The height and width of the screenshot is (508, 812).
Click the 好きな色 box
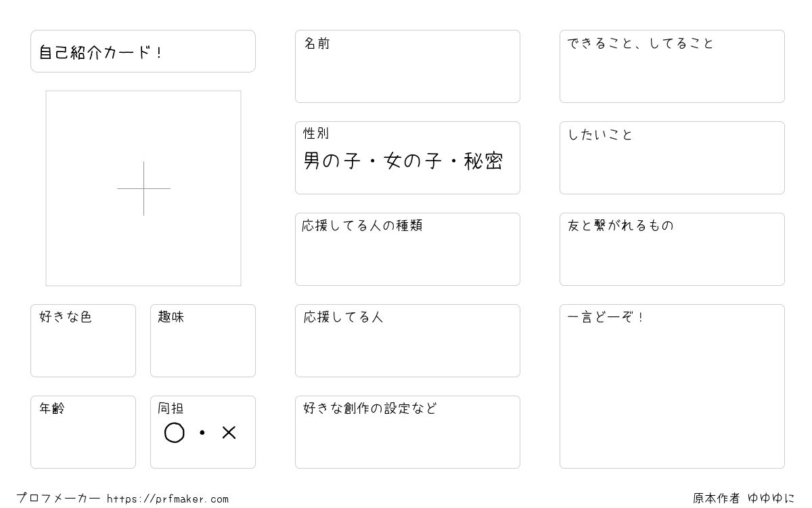83,341
